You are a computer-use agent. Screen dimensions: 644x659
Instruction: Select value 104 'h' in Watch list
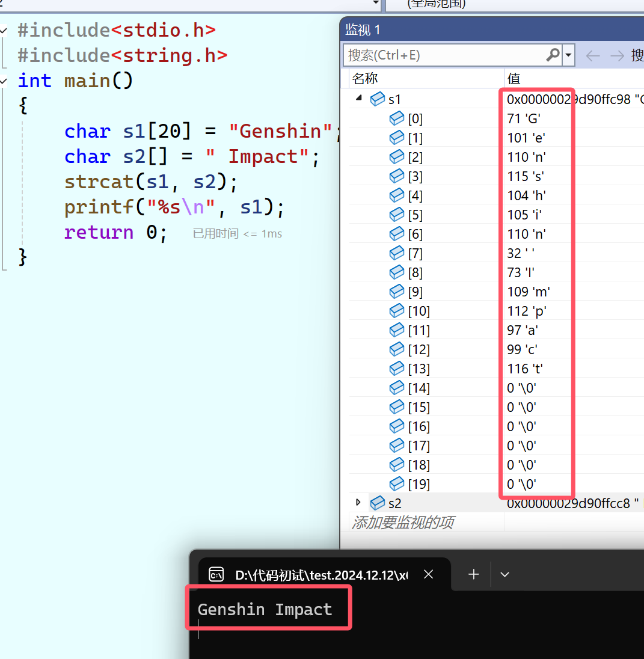click(x=527, y=195)
